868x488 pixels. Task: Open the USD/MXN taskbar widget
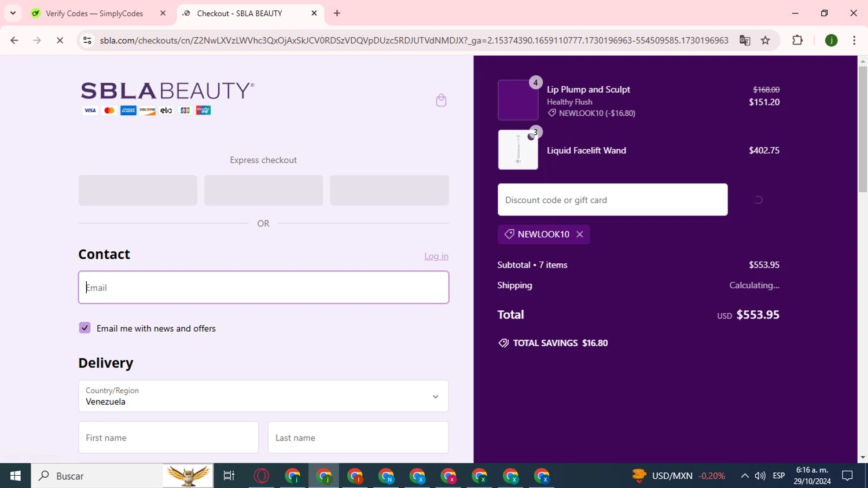pyautogui.click(x=679, y=476)
